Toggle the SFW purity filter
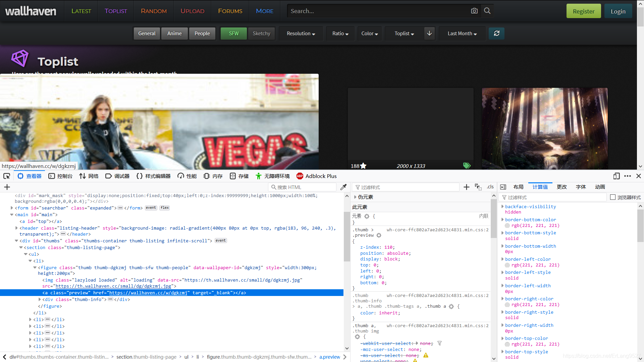 (x=234, y=34)
